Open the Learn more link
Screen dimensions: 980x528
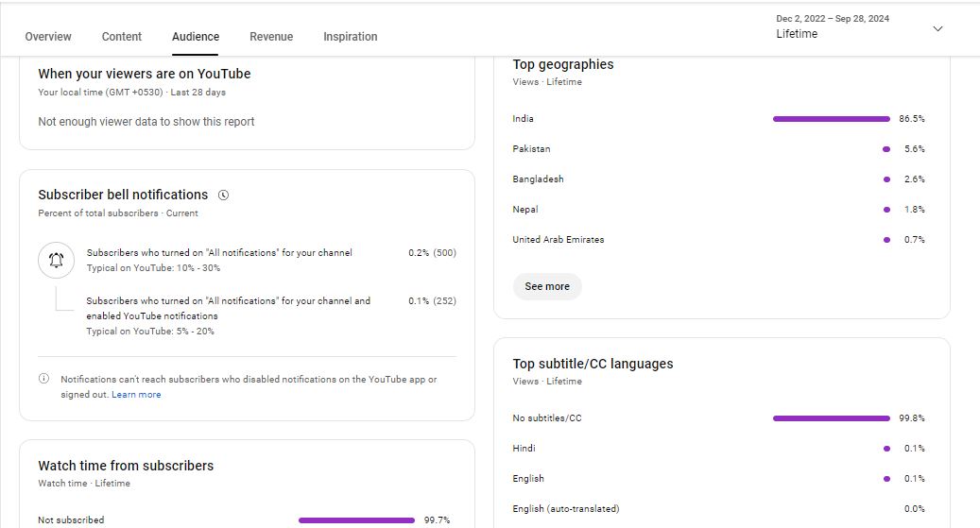136,395
